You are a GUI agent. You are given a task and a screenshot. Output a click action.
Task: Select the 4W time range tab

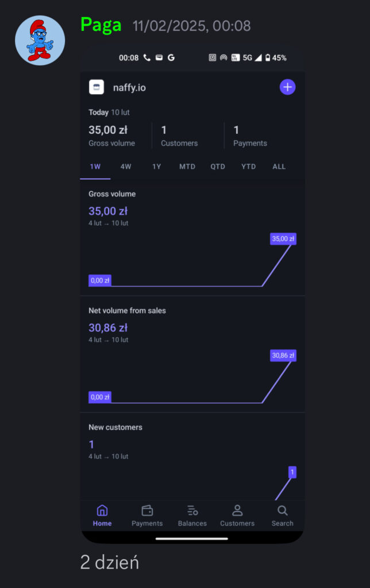pyautogui.click(x=126, y=167)
